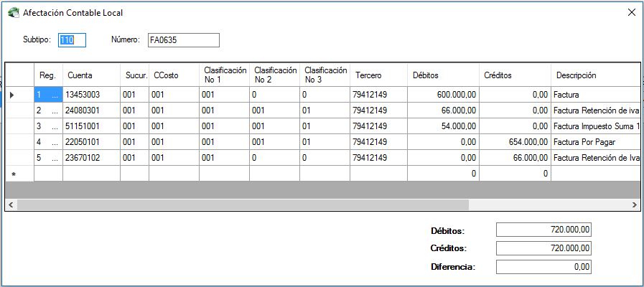Click Descripción cell 'Factura' in row 1
The image size is (644, 287).
pos(595,95)
